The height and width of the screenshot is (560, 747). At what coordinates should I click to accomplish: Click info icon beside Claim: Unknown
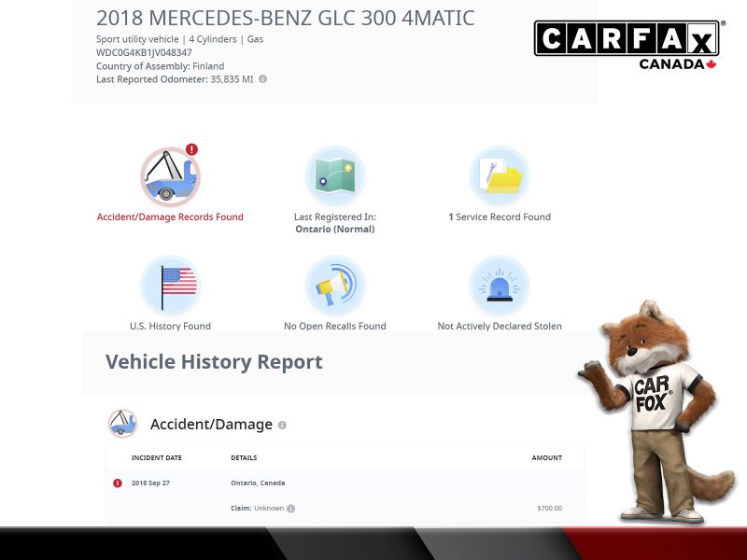coord(291,509)
